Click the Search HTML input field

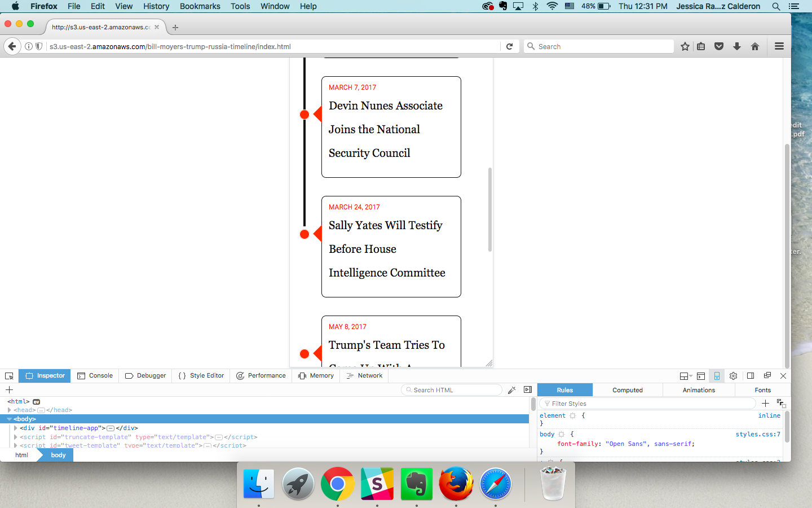tap(454, 390)
